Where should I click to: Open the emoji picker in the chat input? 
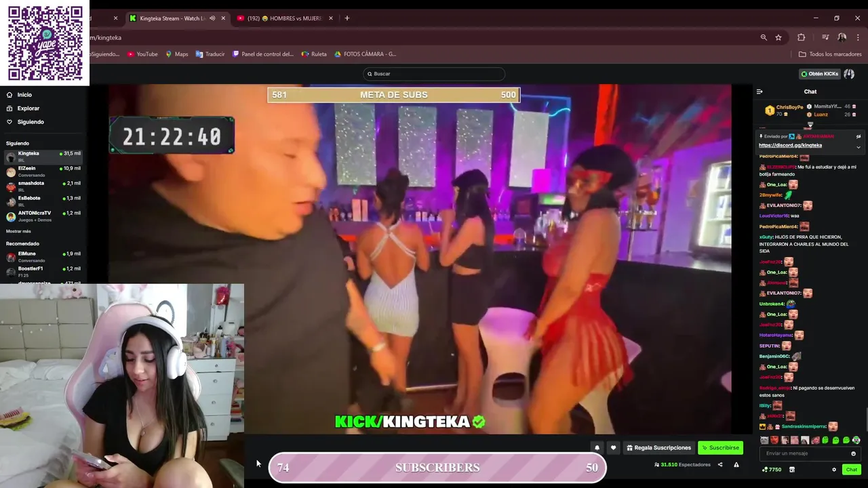[853, 453]
